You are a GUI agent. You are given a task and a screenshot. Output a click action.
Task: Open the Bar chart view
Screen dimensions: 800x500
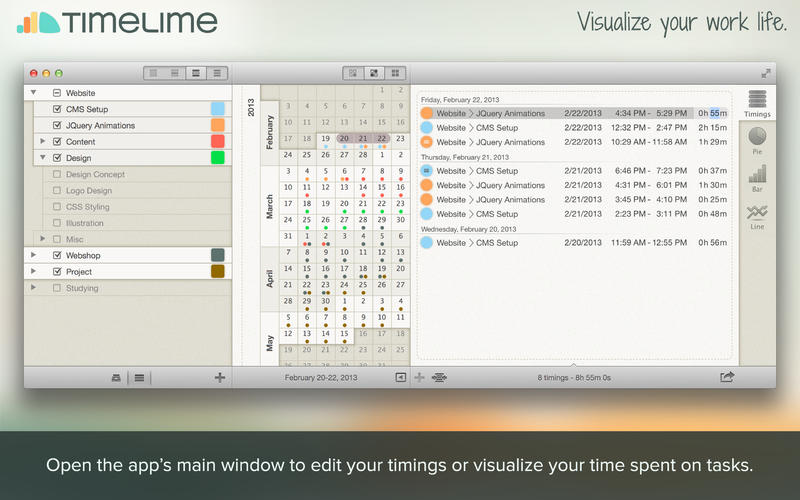pos(757,178)
